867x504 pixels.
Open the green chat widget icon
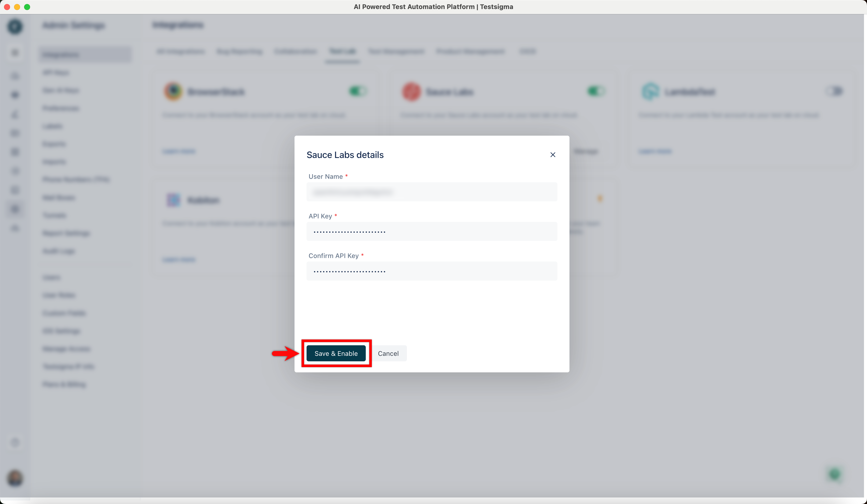click(834, 474)
